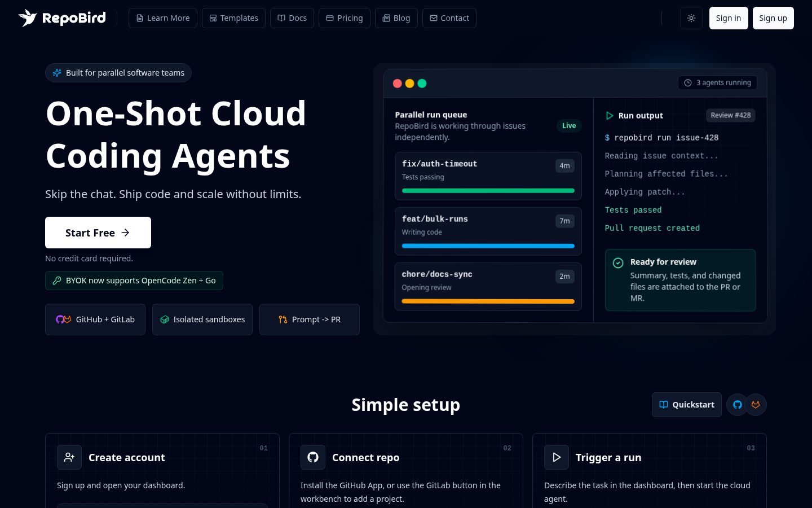Click the '$ repobird run issue-428' command line

[661, 138]
